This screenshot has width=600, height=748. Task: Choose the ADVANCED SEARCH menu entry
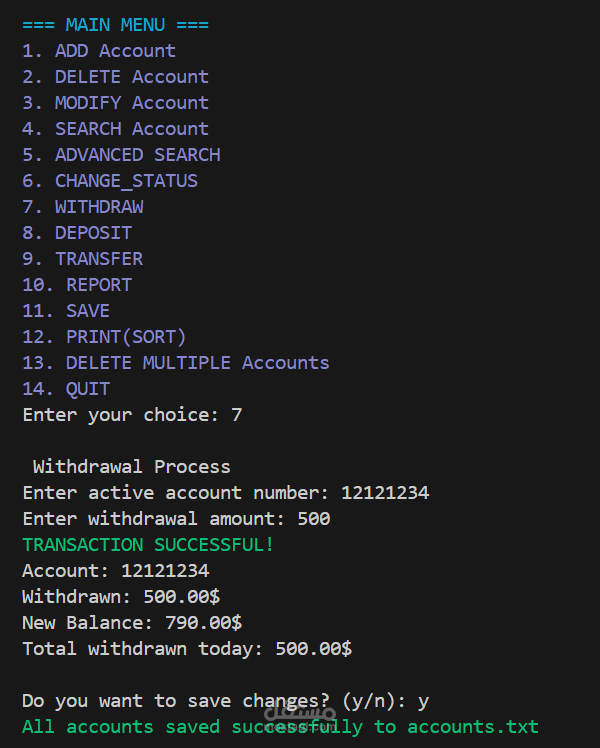point(121,155)
